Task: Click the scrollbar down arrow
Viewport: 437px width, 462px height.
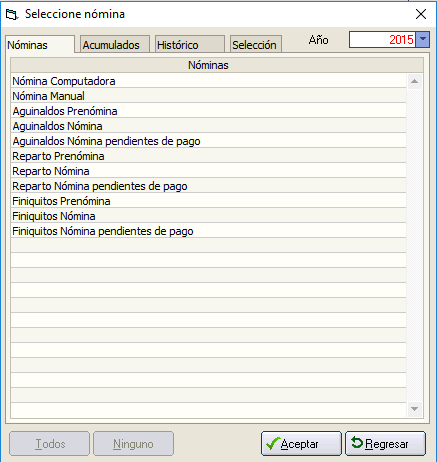Action: [x=414, y=409]
